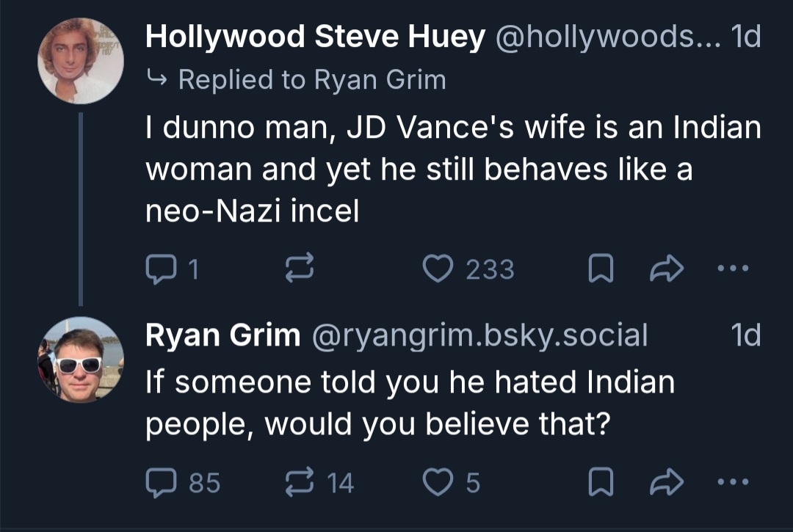Open Ryan Grim's profile picture
Screen dimensions: 793x532
[81, 360]
